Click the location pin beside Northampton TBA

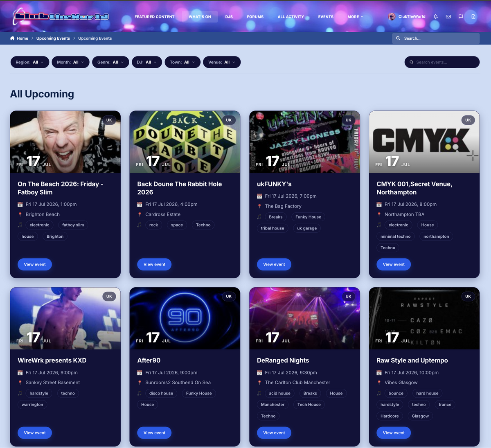tap(379, 214)
